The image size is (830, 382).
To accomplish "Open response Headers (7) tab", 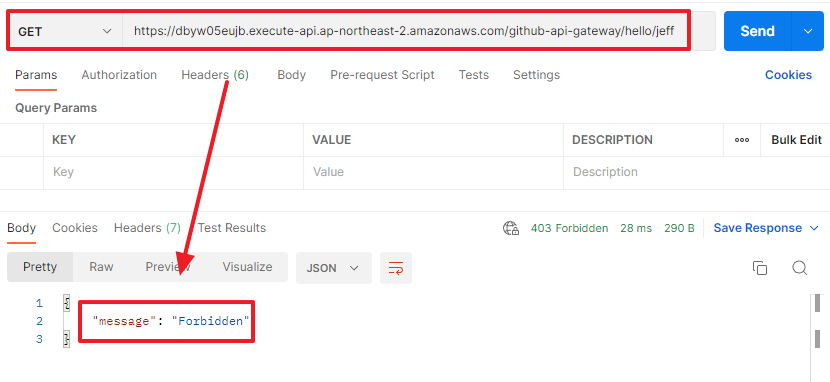I will pyautogui.click(x=147, y=228).
